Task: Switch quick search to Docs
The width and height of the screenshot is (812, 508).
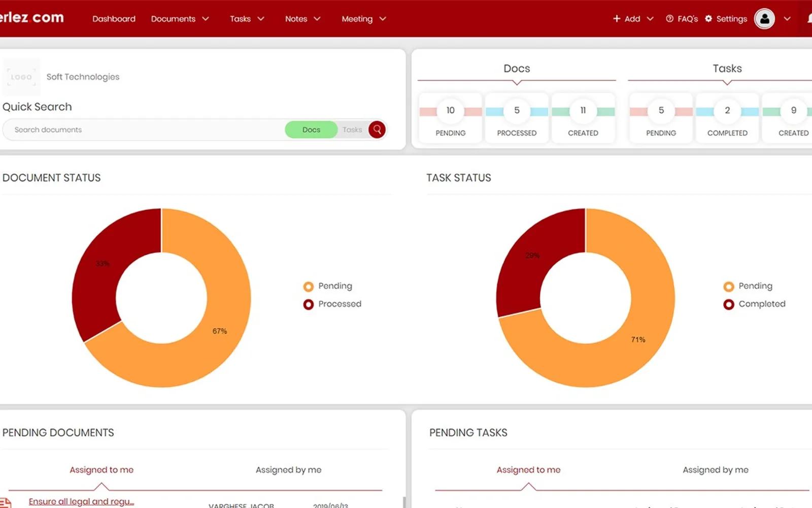Action: point(311,130)
